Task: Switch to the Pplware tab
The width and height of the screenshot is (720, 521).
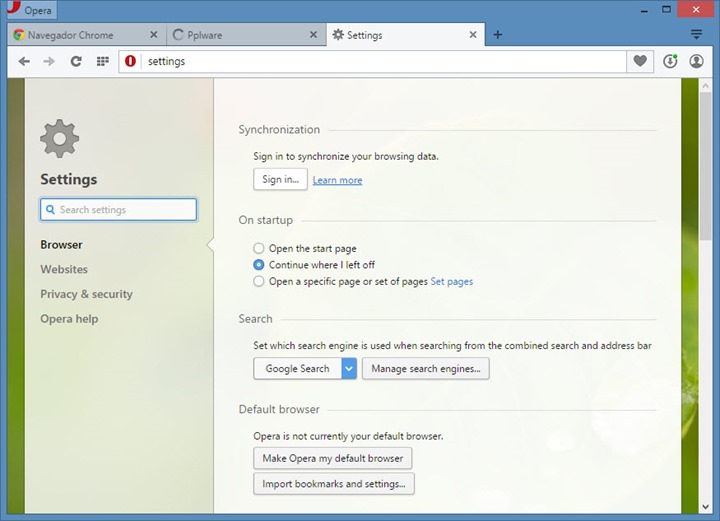Action: [x=245, y=35]
